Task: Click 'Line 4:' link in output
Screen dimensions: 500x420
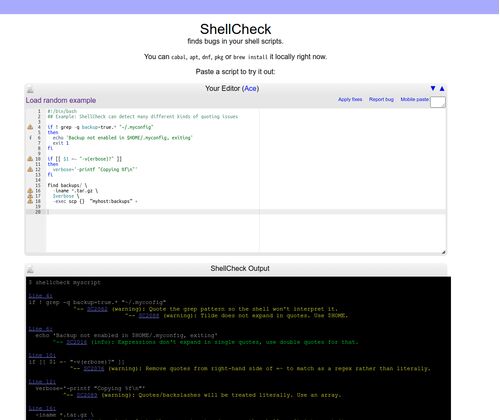Action: pyautogui.click(x=40, y=296)
